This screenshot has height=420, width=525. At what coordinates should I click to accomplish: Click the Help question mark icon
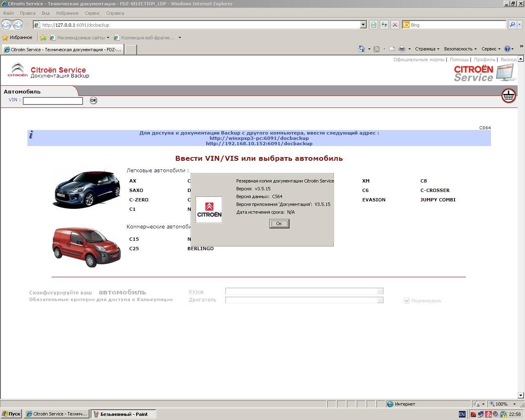pyautogui.click(x=507, y=49)
